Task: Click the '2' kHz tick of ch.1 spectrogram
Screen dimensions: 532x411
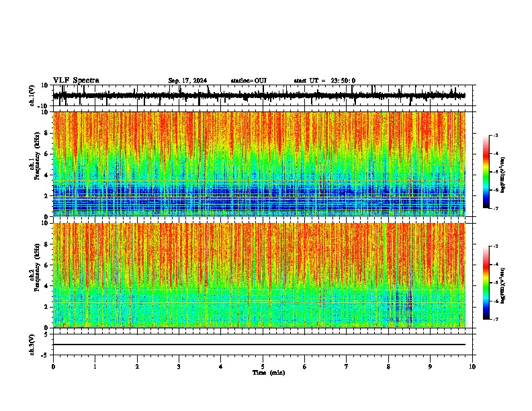Action: pyautogui.click(x=46, y=195)
